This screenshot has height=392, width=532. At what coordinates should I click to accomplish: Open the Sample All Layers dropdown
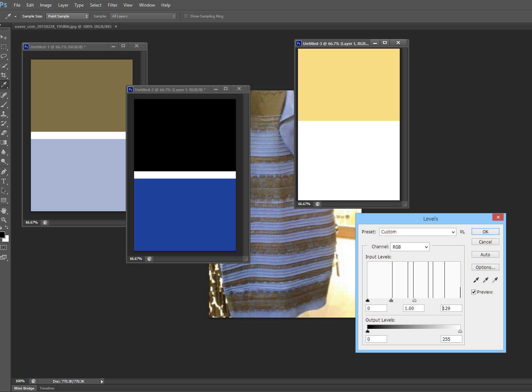(x=143, y=16)
